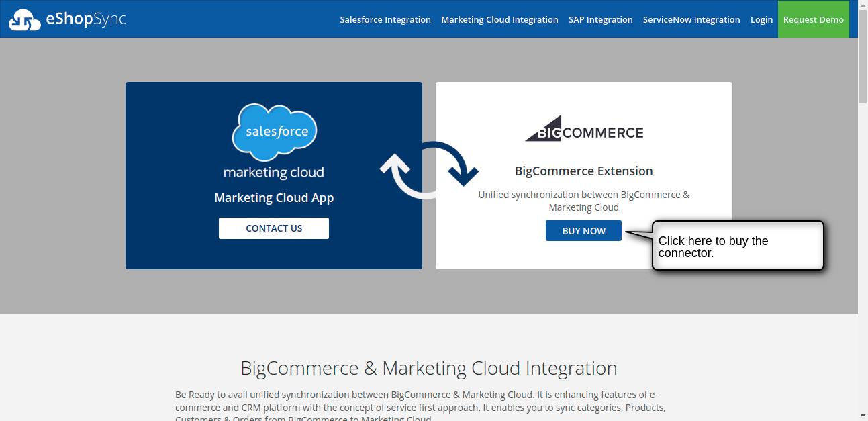
Task: Click the CONTACT US button
Action: coord(274,228)
